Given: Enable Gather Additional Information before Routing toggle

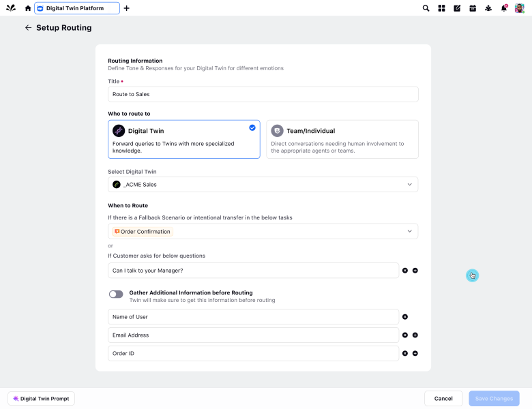Looking at the screenshot, I should pyautogui.click(x=116, y=294).
